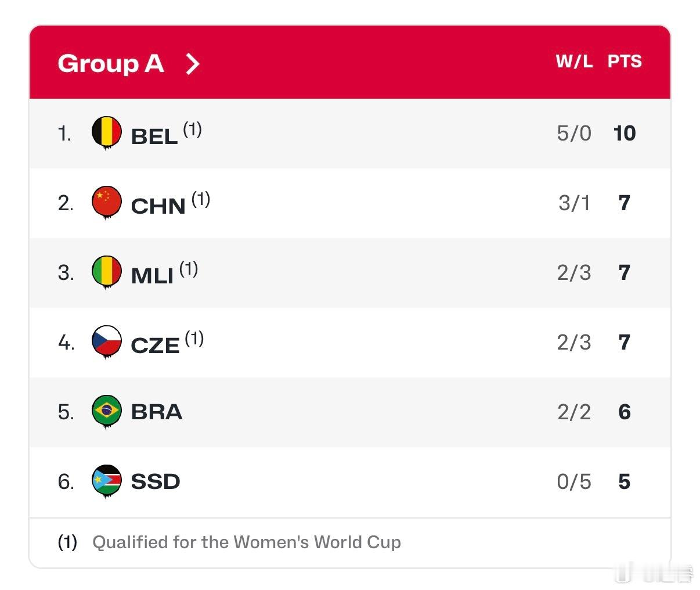Select the BEL team name

(154, 136)
